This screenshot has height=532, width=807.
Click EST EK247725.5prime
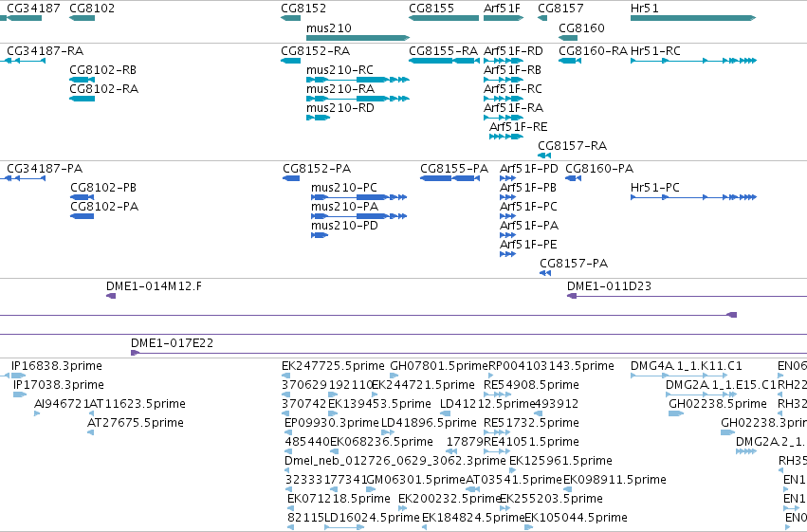333,366
